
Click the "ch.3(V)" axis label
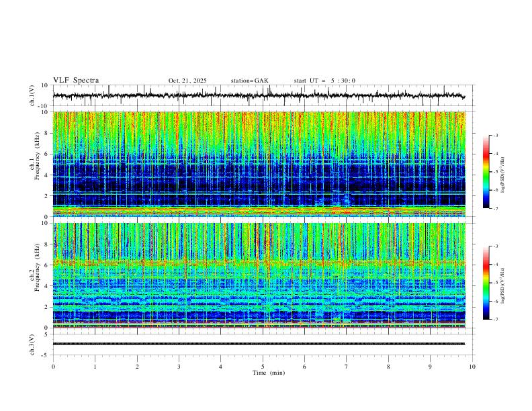coord(32,345)
